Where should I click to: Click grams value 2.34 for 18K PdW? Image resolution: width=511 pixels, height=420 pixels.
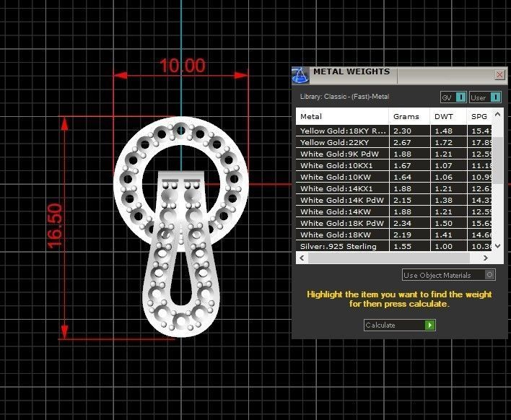(402, 223)
